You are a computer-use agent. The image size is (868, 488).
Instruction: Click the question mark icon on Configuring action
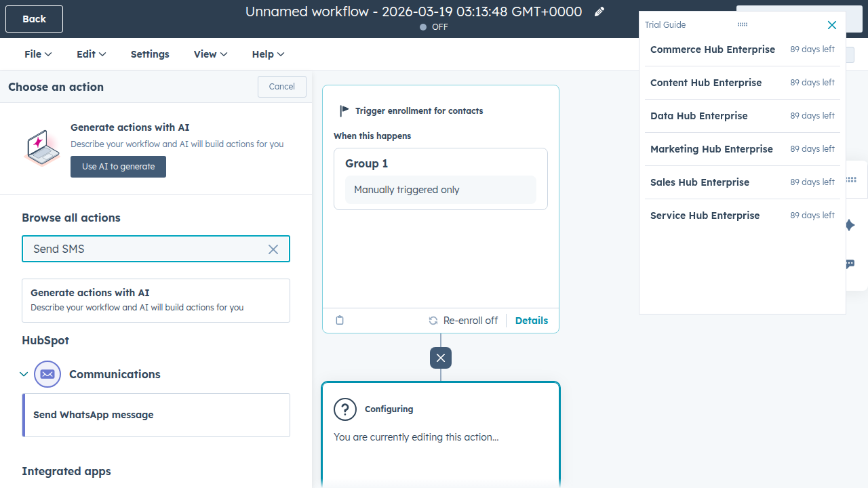(345, 409)
